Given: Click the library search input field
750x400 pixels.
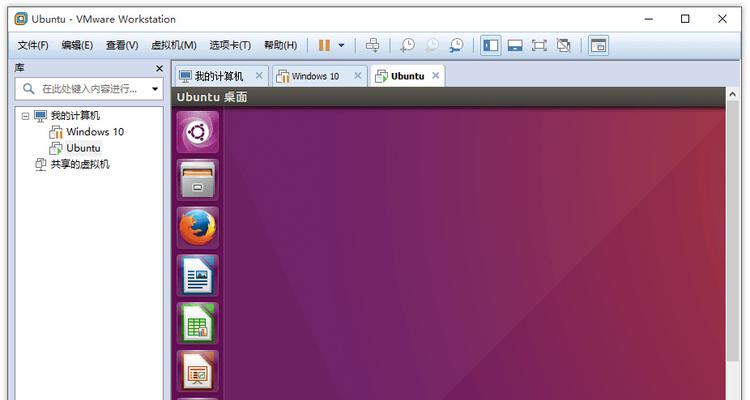Looking at the screenshot, I should [x=89, y=89].
